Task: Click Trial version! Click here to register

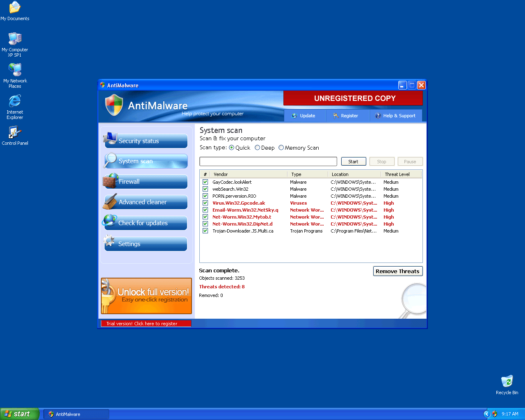Action: pos(146,323)
